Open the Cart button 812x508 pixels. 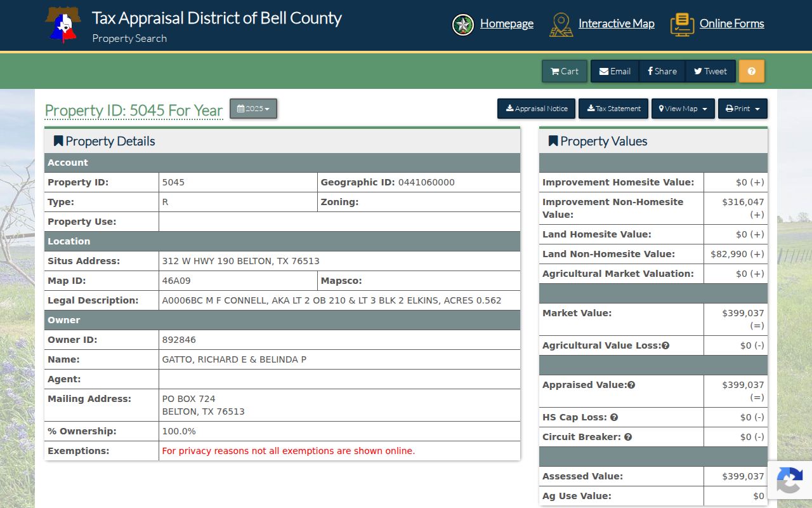coord(565,71)
